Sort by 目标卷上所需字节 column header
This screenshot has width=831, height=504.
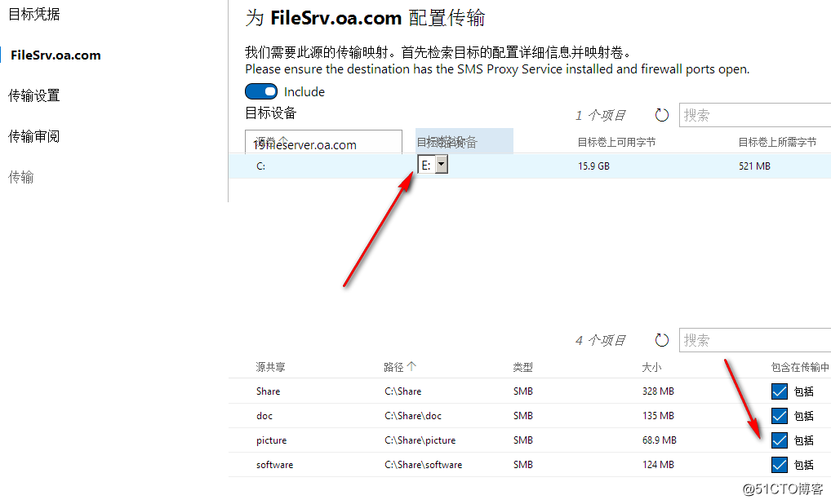point(777,142)
